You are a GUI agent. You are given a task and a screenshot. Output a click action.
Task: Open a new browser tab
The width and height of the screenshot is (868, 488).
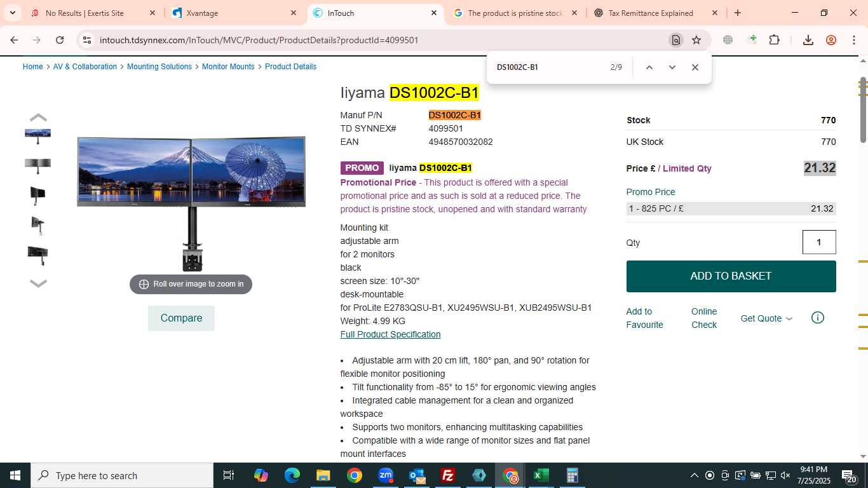click(x=738, y=13)
